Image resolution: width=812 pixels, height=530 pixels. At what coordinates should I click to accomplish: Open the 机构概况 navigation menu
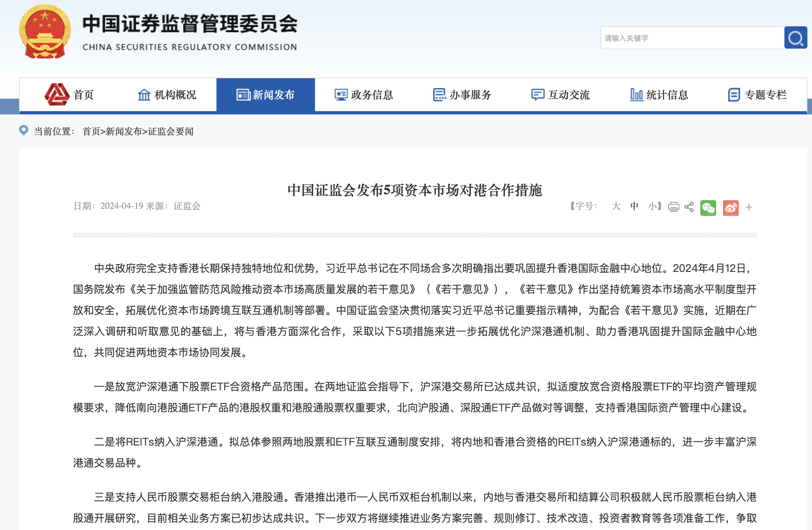tap(167, 95)
